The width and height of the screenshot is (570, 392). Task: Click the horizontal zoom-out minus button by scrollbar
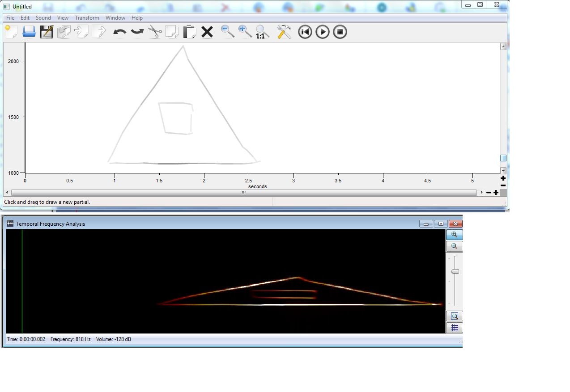[489, 193]
